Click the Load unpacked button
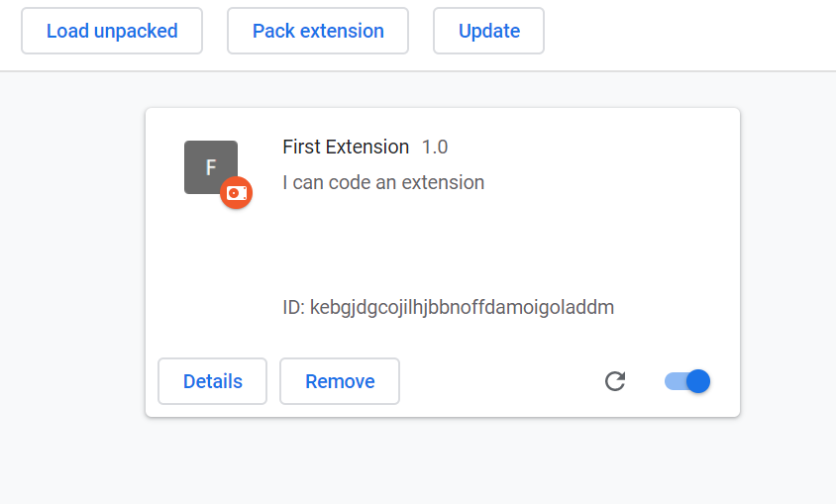This screenshot has height=504, width=836. (x=112, y=31)
